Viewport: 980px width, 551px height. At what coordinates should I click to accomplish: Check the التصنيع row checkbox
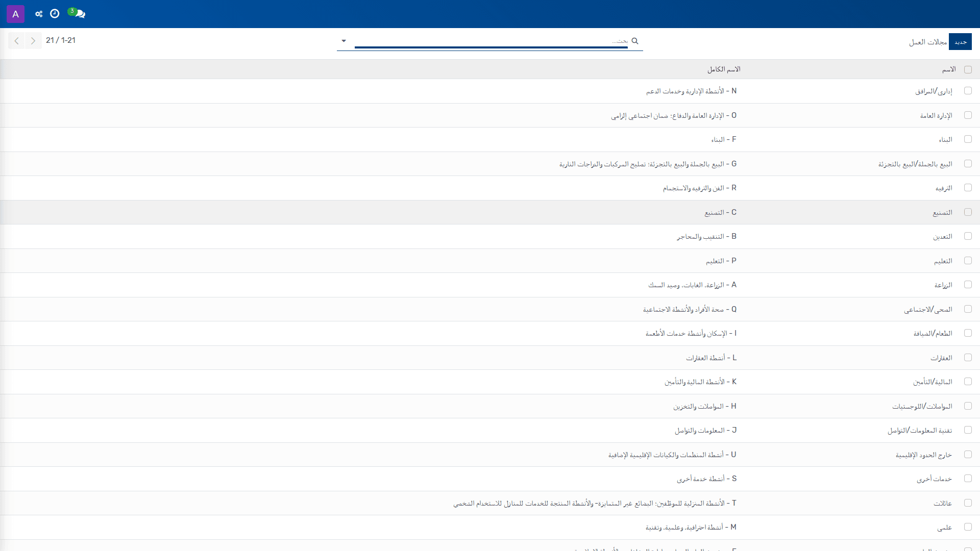[x=968, y=212]
